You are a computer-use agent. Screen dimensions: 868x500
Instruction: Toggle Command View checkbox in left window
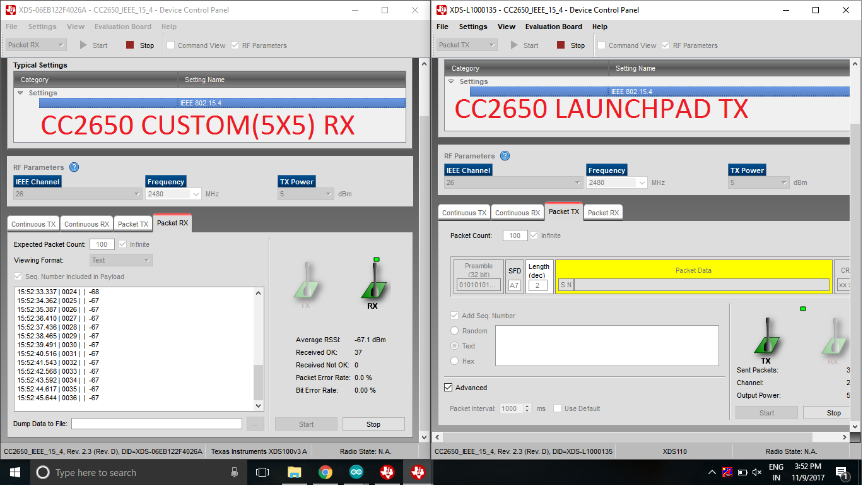coord(171,45)
